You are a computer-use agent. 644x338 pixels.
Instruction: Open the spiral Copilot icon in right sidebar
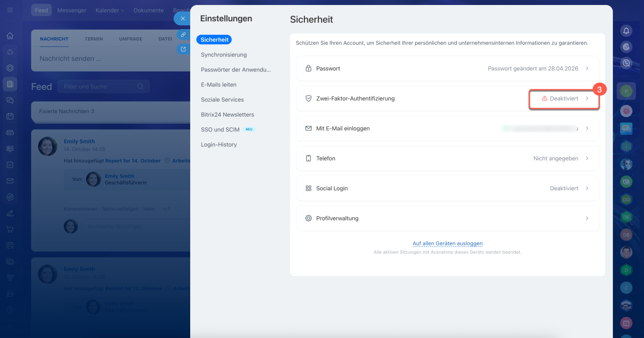click(x=626, y=47)
